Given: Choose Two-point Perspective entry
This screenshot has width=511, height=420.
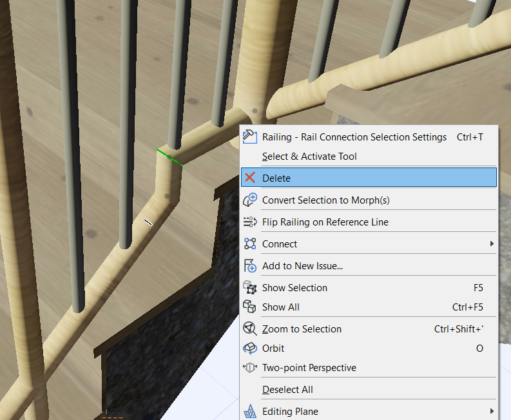Looking at the screenshot, I should (369, 368).
